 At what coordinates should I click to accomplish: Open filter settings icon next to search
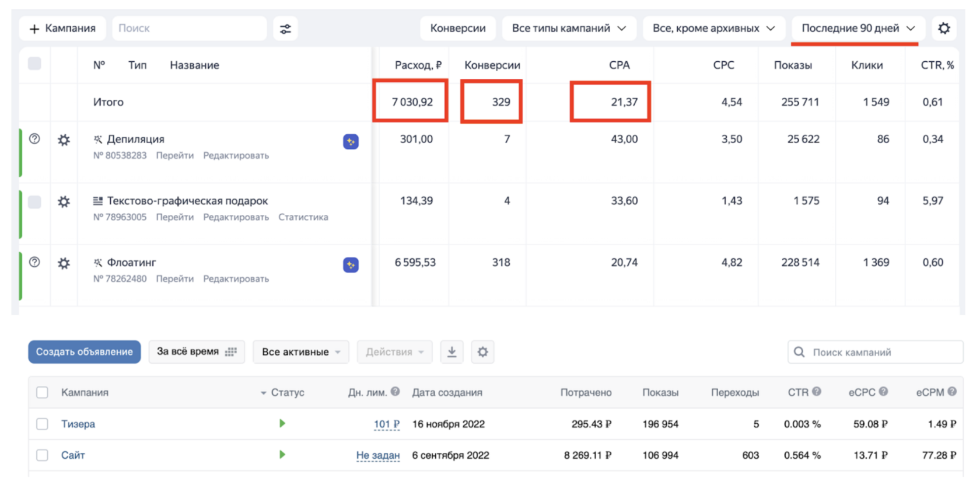[285, 29]
